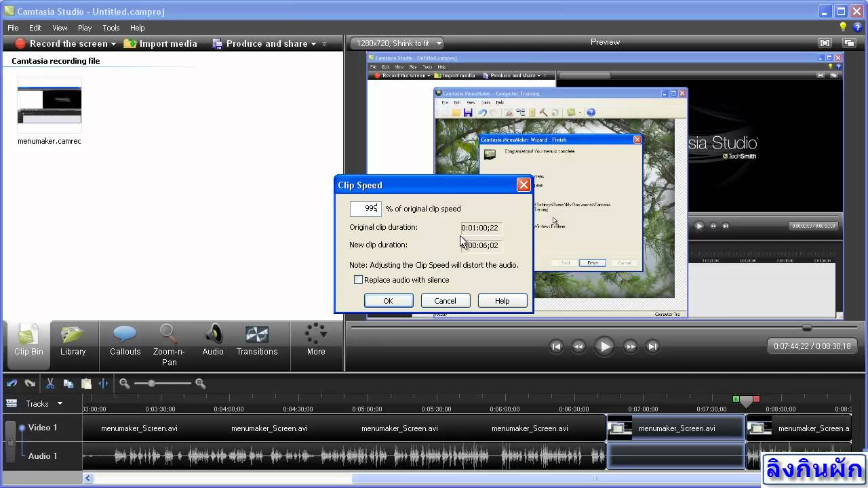Expand Produce and share dropdown arrow
868x488 pixels.
(x=313, y=44)
